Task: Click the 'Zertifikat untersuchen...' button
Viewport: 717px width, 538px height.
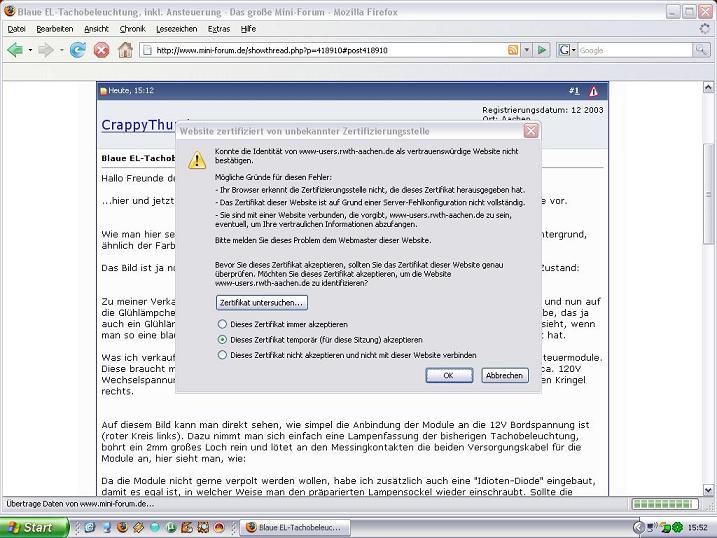Action: coord(261,302)
